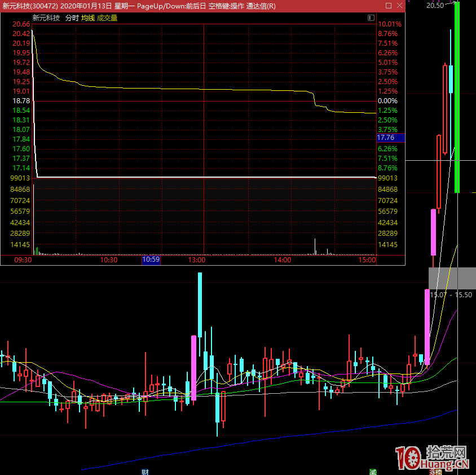The width and height of the screenshot is (476, 475).
Task: Click the 减 marker under the K-line chart
Action: tap(373, 472)
